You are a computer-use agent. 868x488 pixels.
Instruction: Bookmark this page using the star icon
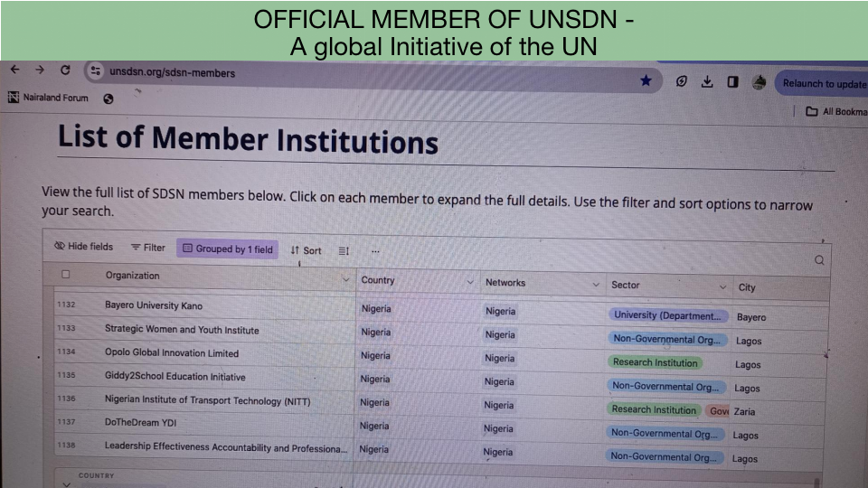[x=646, y=80]
